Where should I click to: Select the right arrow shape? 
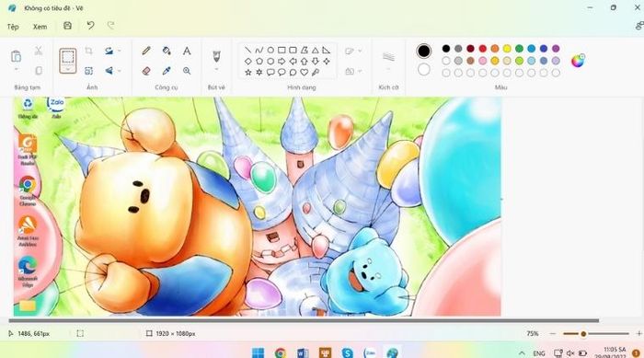(282, 62)
